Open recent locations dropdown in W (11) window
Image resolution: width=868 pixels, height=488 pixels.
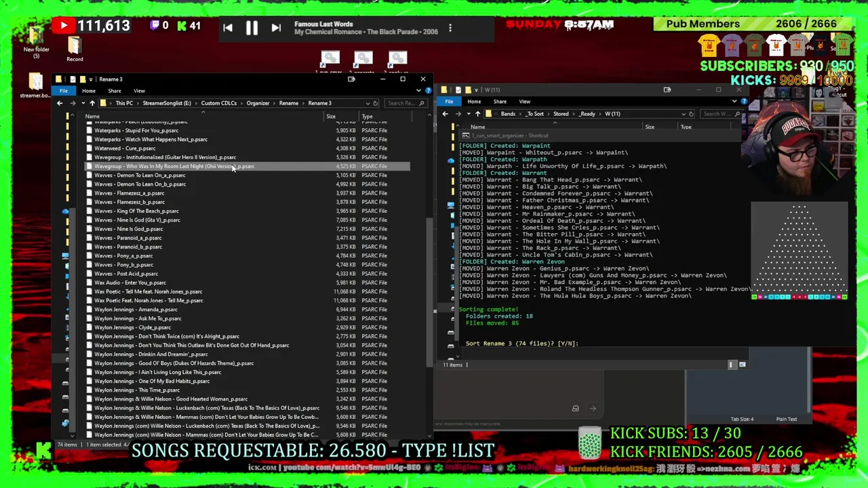tap(468, 114)
